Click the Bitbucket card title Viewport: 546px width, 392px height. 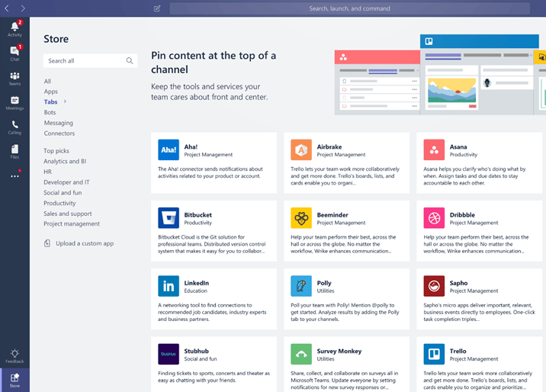tap(198, 215)
